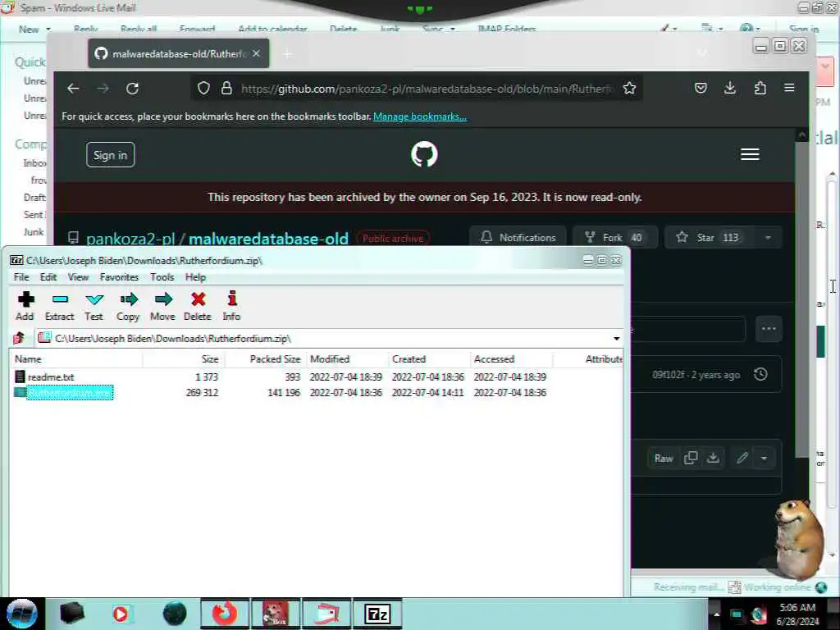Open a new Firefox tab
Image resolution: width=840 pixels, height=630 pixels.
coord(288,53)
